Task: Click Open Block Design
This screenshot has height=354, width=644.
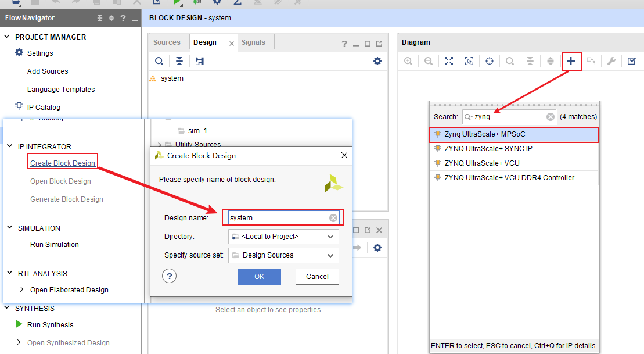Action: [x=61, y=181]
